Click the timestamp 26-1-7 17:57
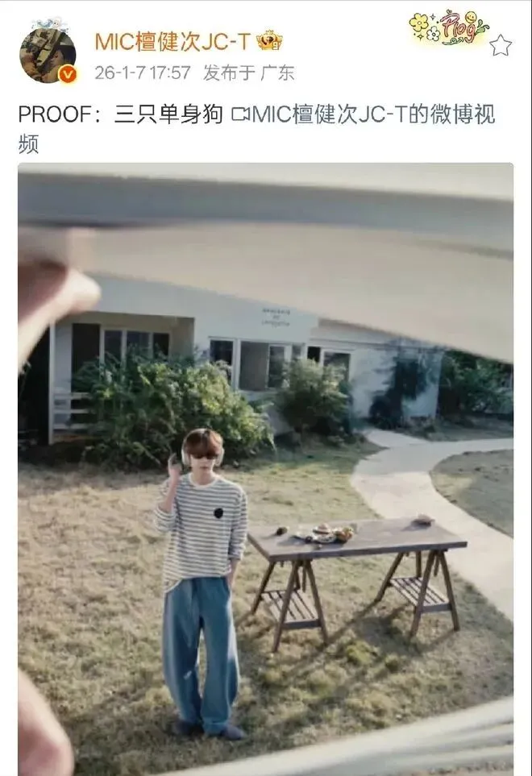 pyautogui.click(x=143, y=73)
